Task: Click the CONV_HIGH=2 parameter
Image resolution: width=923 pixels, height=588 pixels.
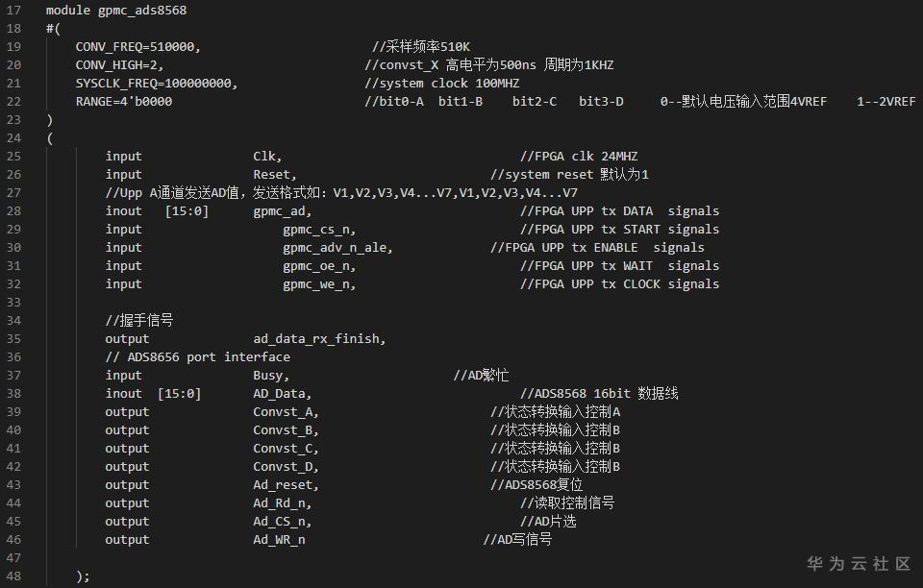Action: pyautogui.click(x=119, y=65)
